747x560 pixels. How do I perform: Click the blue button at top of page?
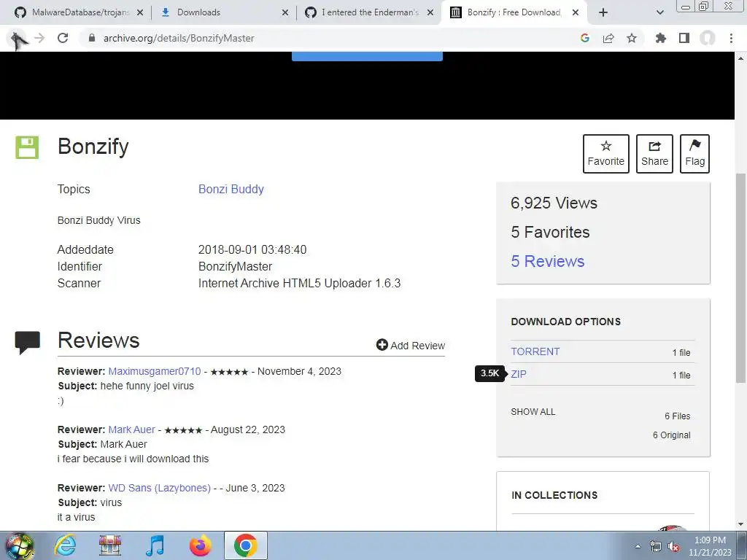tap(367, 56)
